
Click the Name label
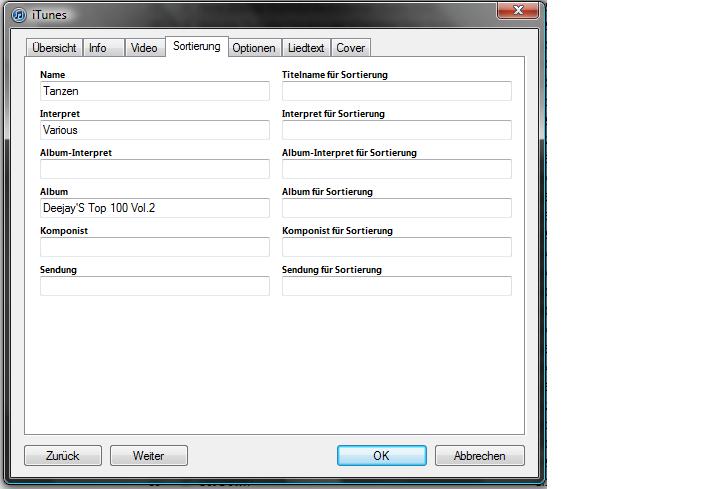[x=52, y=74]
